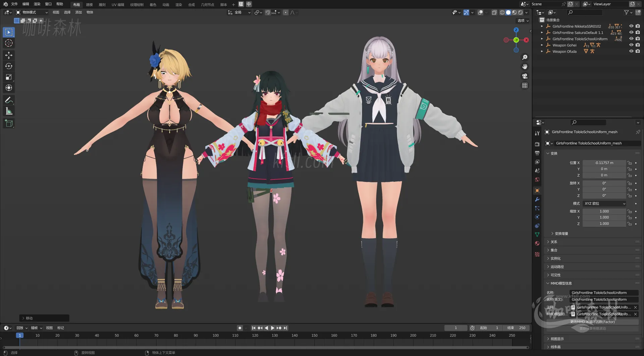Screen dimensions: 644x356
Task: Jump to the end frame with playback control
Action: [285, 328]
